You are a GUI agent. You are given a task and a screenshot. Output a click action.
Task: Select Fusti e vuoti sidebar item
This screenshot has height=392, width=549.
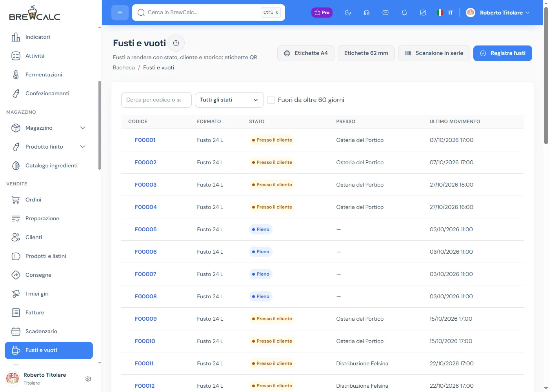coord(49,350)
